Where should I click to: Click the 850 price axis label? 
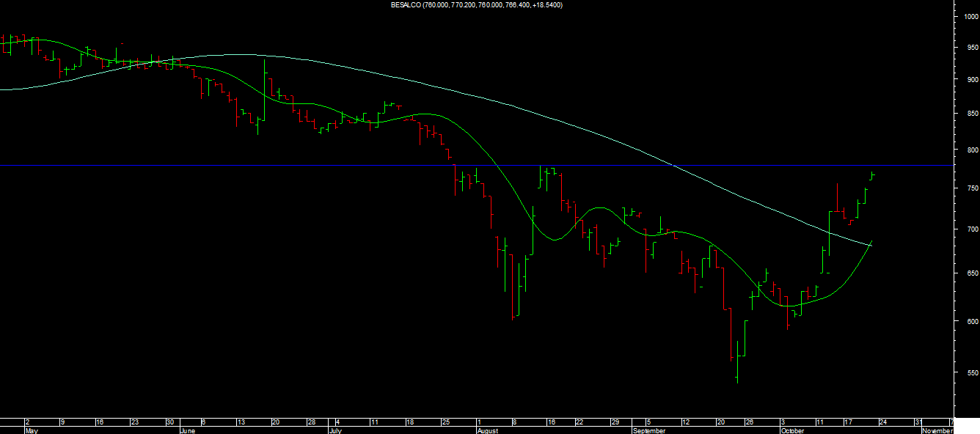tap(971, 114)
